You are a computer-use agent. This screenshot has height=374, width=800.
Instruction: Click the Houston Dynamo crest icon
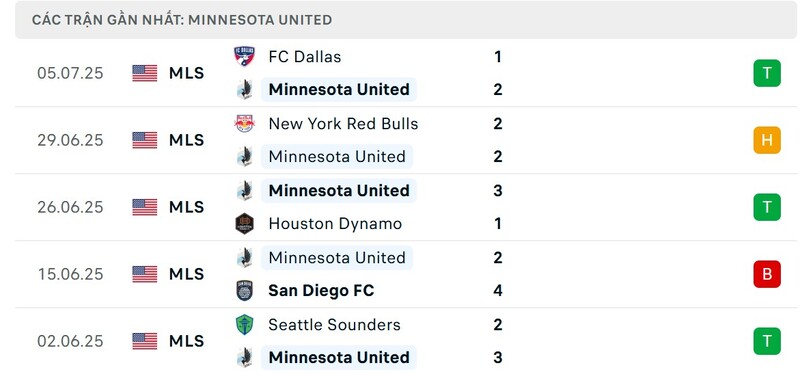click(244, 223)
